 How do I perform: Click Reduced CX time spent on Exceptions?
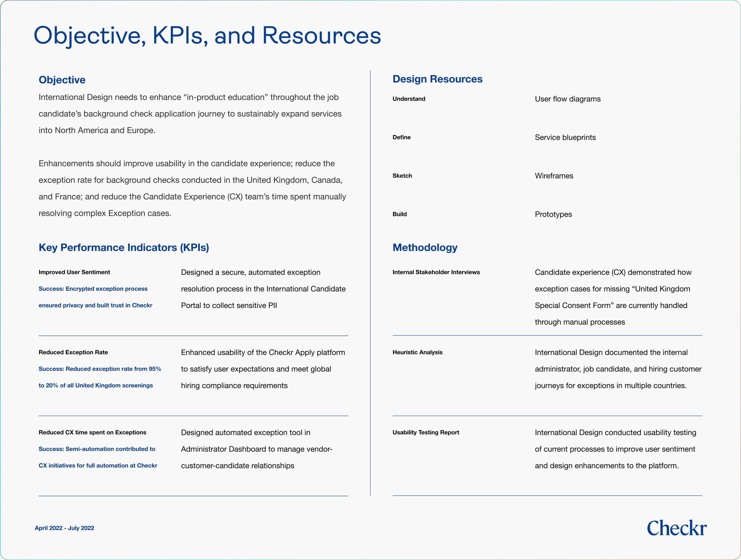[x=92, y=432]
